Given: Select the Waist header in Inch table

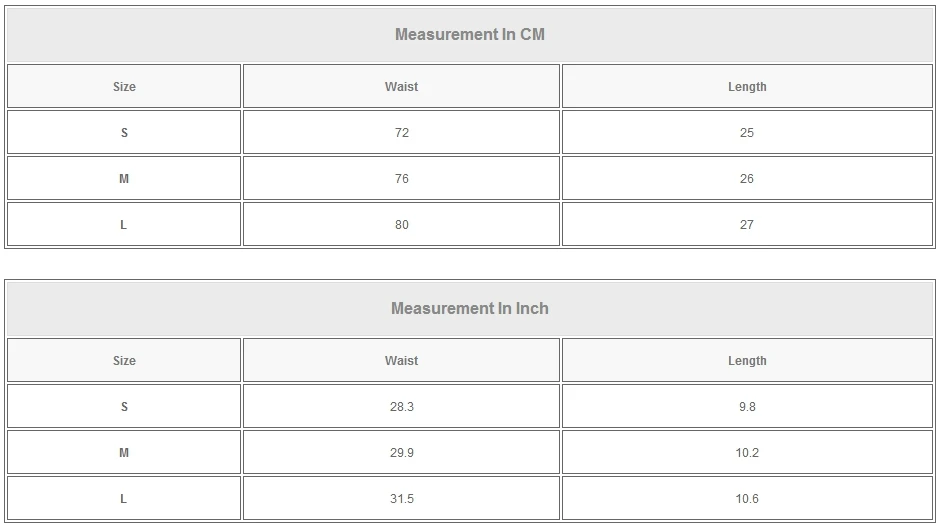Looking at the screenshot, I should (401, 361).
